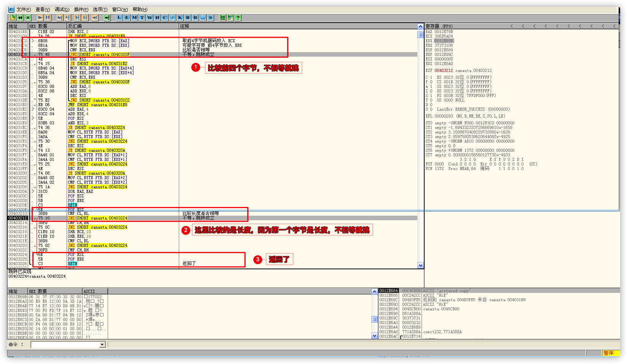The width and height of the screenshot is (627, 364).
Task: Open the 选项(T) options menu
Action: pyautogui.click(x=100, y=10)
